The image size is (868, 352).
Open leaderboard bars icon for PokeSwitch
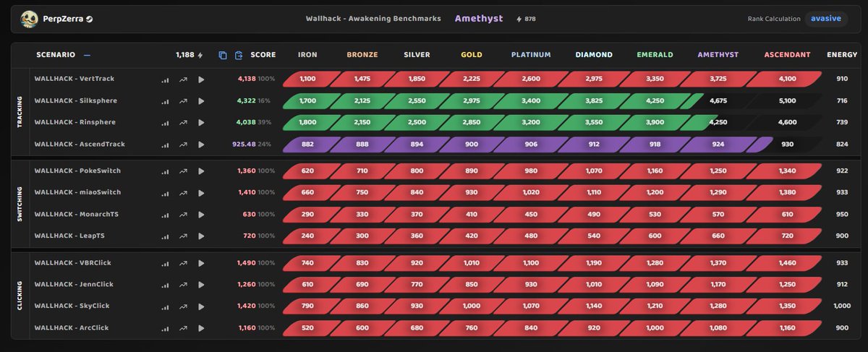coord(165,171)
